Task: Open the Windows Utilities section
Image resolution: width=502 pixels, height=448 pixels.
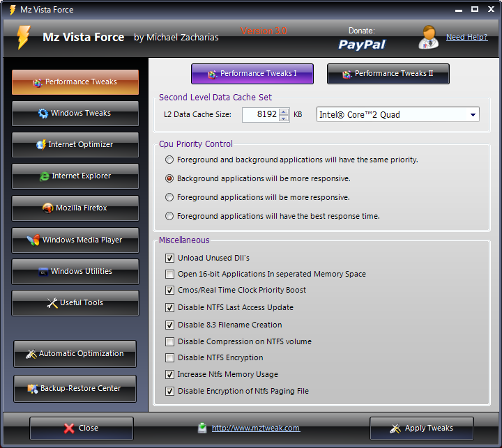Action: click(75, 271)
